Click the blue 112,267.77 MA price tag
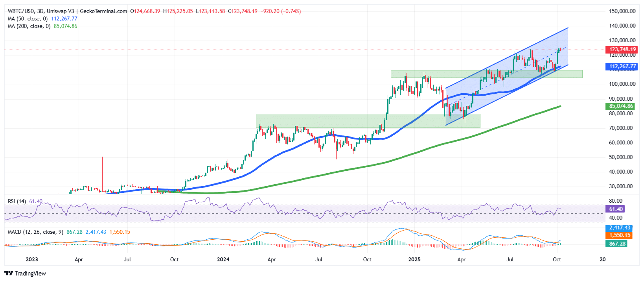Viewport: 644px width, 281px height. 622,67
